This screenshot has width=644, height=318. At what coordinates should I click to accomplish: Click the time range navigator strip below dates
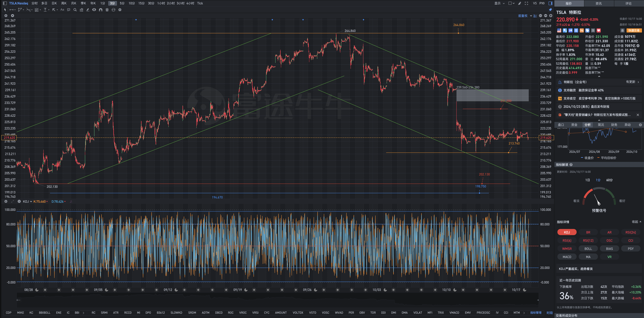(x=278, y=300)
